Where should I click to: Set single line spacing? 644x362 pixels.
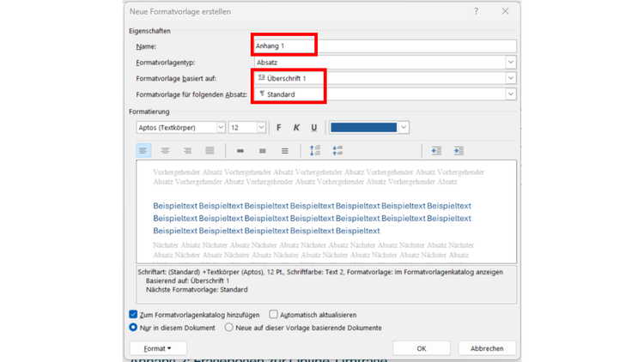coord(240,151)
